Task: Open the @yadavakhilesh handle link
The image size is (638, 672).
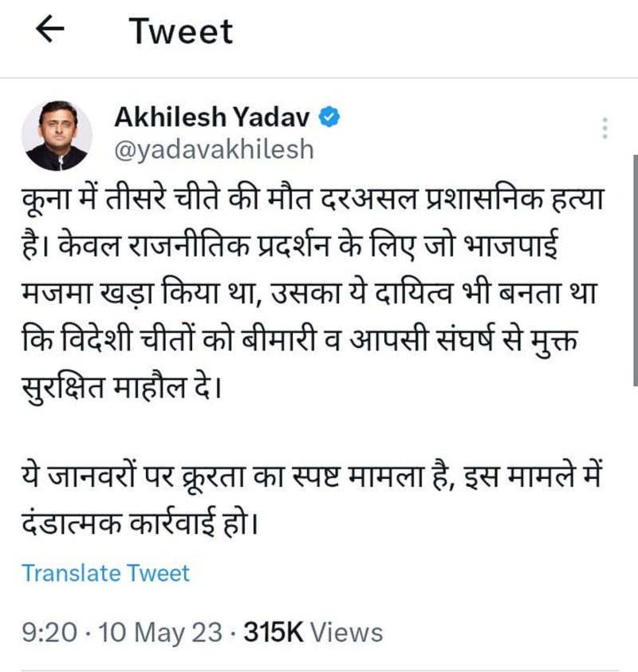Action: (x=214, y=150)
